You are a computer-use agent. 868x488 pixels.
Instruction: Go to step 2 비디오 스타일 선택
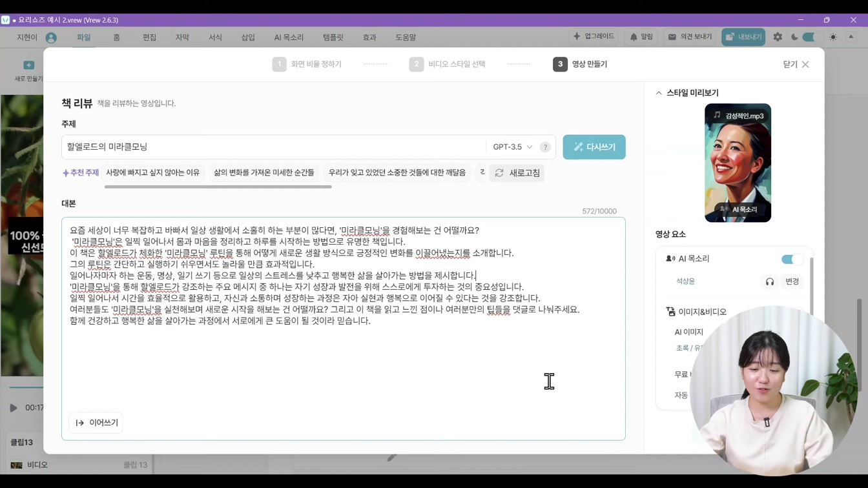pos(447,65)
